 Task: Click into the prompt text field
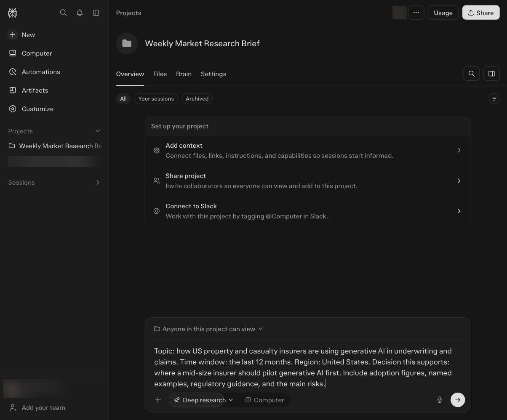[303, 367]
